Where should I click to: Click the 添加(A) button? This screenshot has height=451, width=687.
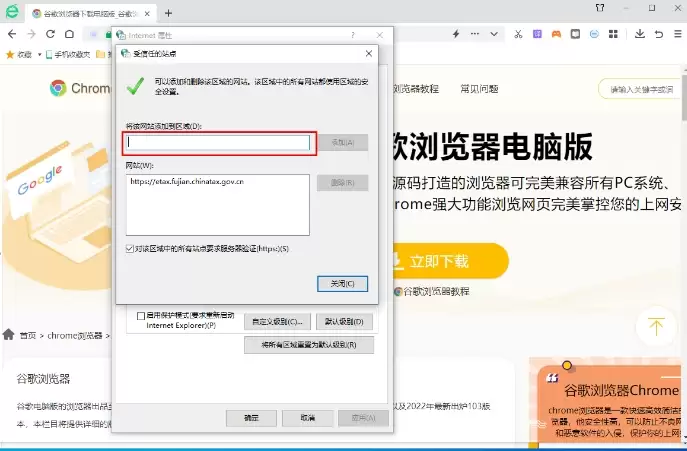click(343, 142)
